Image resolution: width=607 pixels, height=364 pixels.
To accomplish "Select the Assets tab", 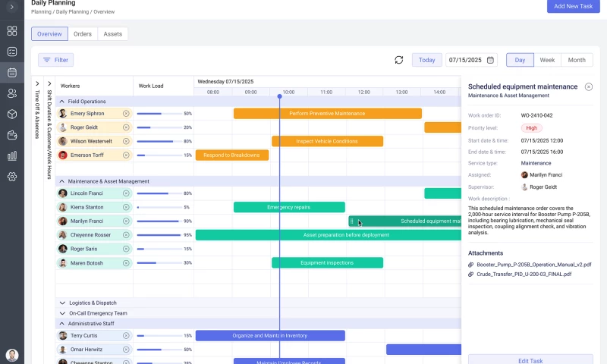I will pos(112,34).
